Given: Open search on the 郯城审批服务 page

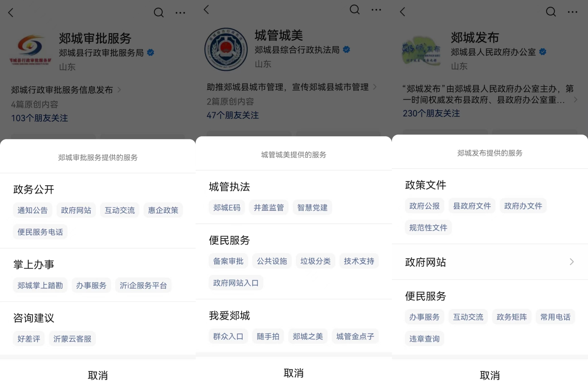Looking at the screenshot, I should [x=159, y=12].
